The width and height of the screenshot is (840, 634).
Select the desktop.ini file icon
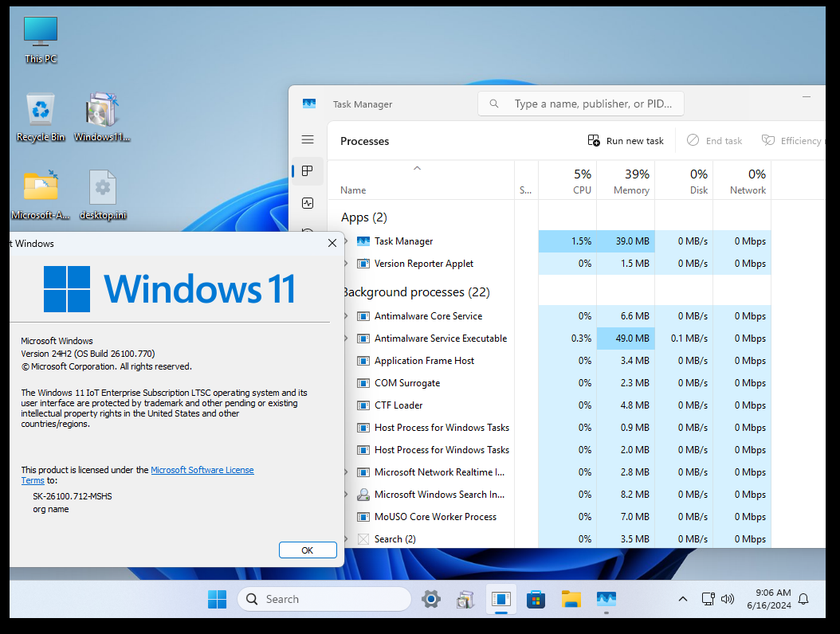103,195
